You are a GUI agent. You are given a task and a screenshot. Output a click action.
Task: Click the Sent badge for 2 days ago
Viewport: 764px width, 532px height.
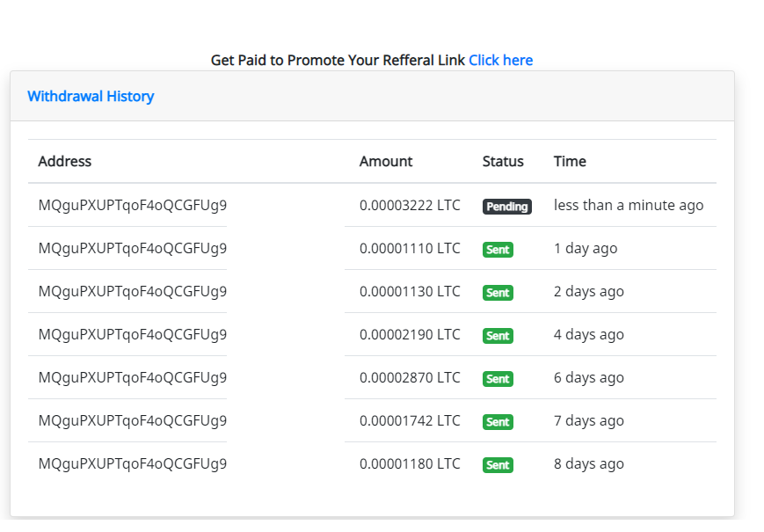(498, 293)
